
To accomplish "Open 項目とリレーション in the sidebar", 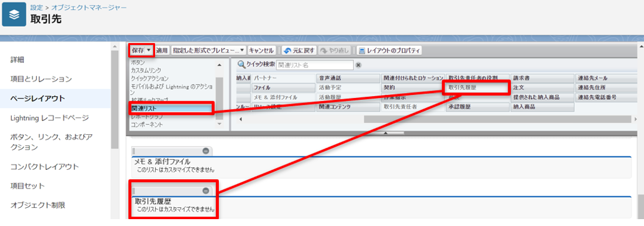I will pyautogui.click(x=41, y=79).
